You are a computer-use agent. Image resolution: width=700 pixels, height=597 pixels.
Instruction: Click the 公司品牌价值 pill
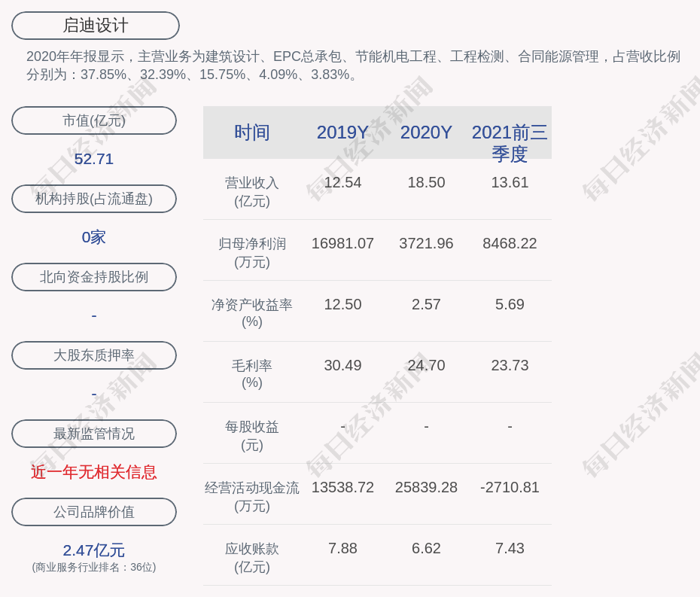pos(94,512)
